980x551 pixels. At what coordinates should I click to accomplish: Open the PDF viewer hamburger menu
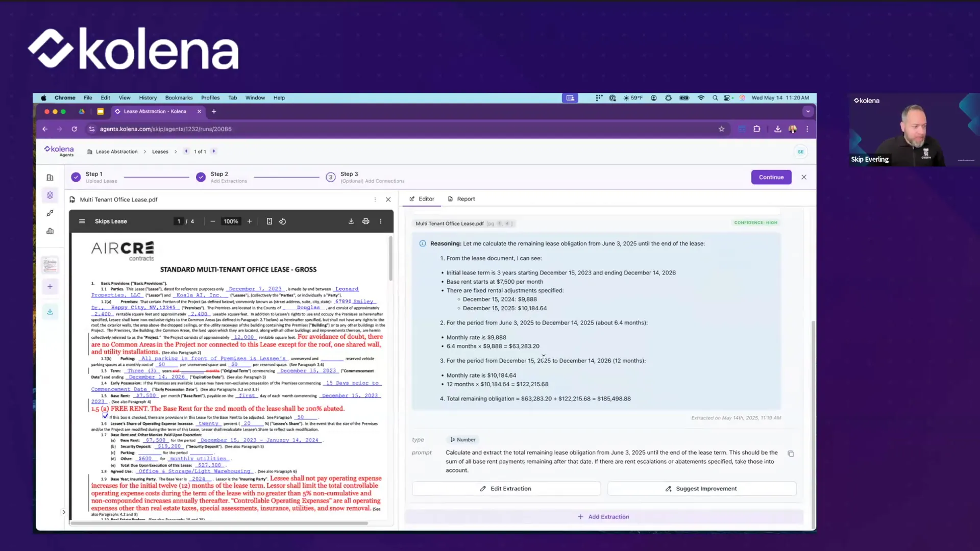coord(82,221)
